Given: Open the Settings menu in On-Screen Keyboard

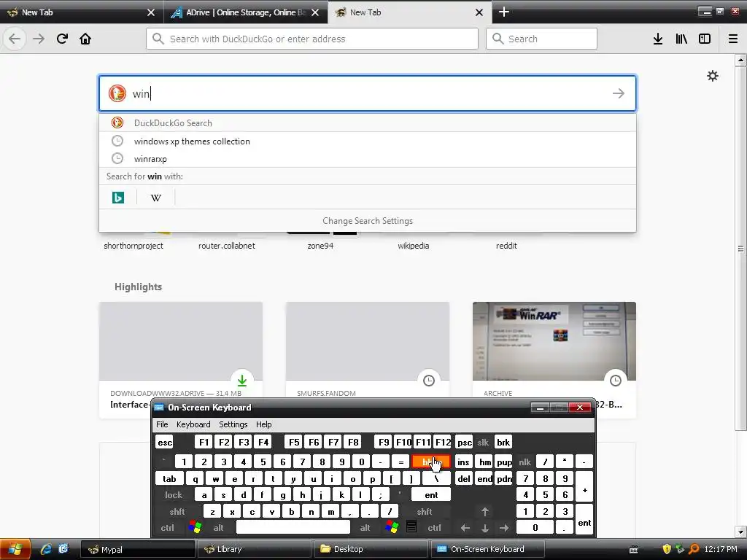Looking at the screenshot, I should pos(233,424).
